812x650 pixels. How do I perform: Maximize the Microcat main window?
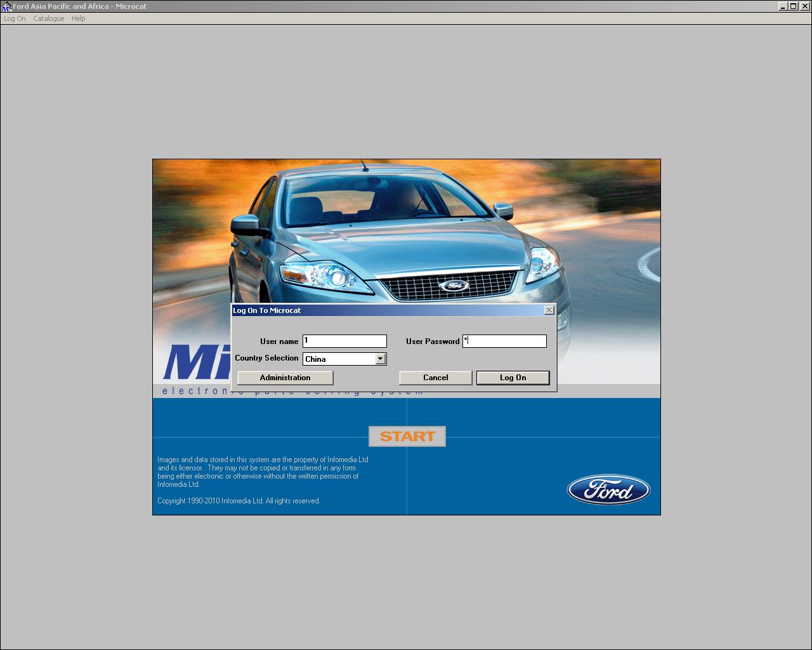(x=793, y=6)
